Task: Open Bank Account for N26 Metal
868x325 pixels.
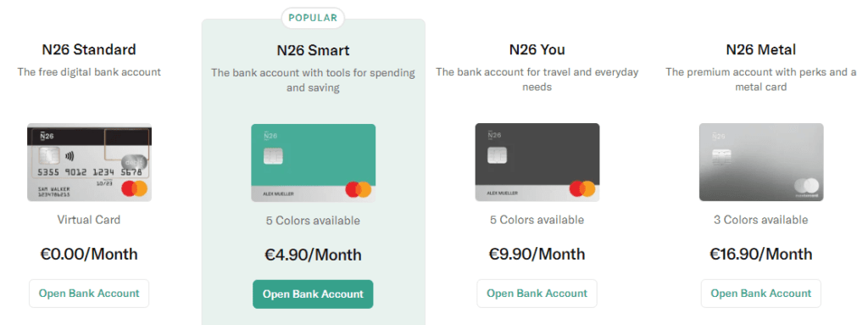Action: [x=761, y=294]
